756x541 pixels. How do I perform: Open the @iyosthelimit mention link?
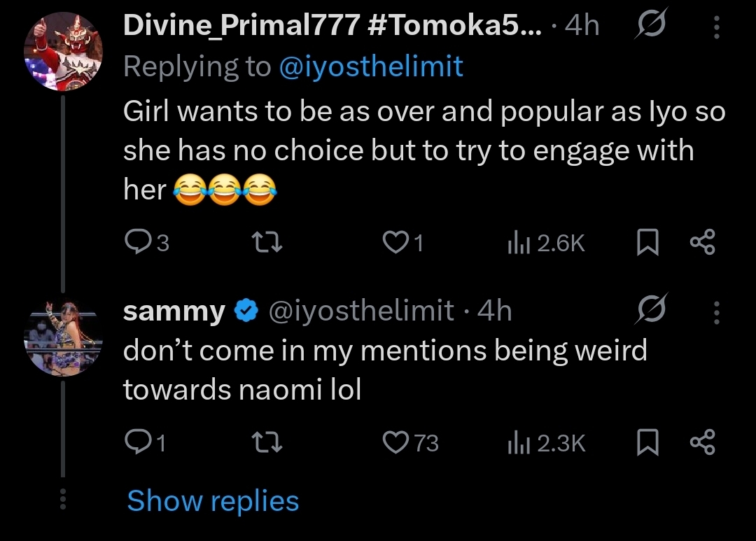[371, 66]
